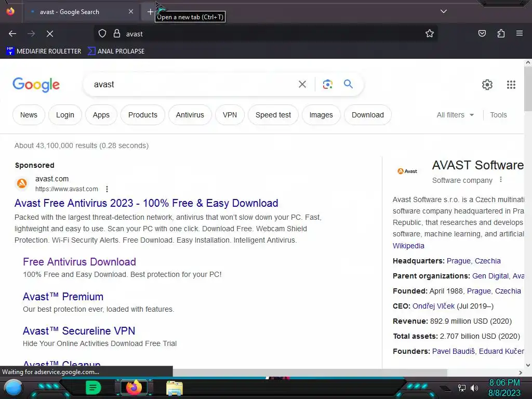Stop loading with the X button
This screenshot has width=532, height=399.
pyautogui.click(x=49, y=34)
